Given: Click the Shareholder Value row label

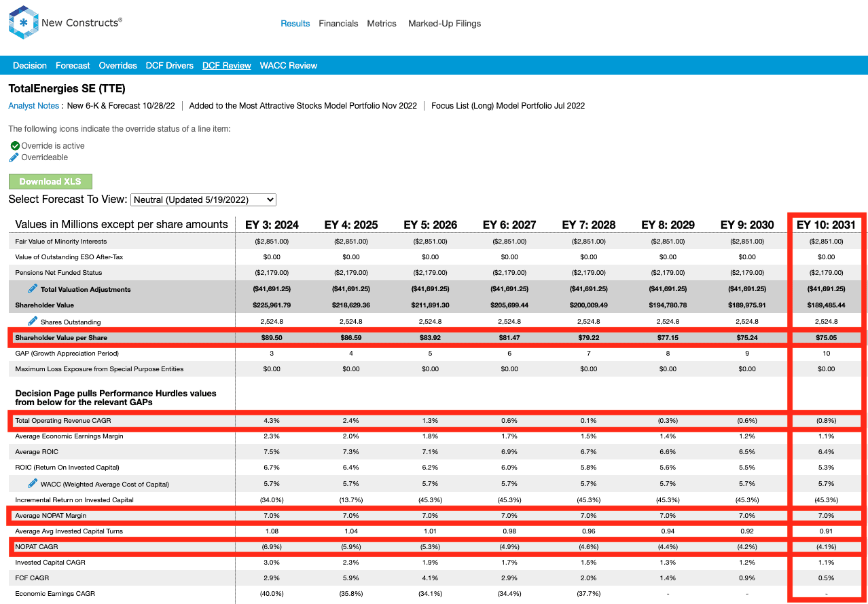Looking at the screenshot, I should click(x=45, y=305).
